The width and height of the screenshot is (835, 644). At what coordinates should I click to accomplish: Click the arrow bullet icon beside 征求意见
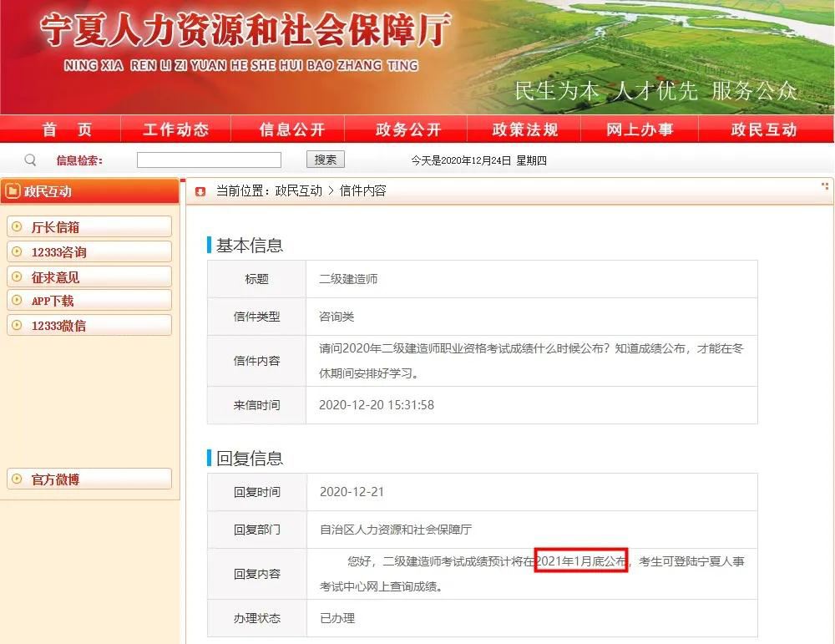point(18,276)
